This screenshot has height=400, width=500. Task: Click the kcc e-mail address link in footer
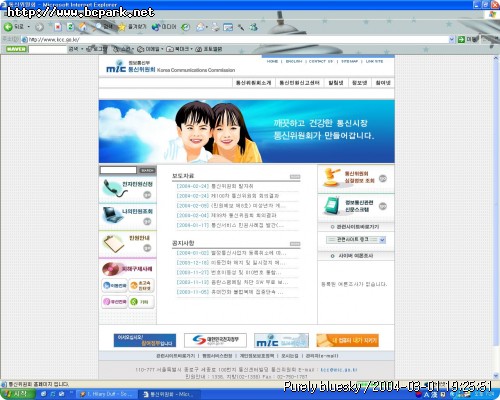(339, 370)
